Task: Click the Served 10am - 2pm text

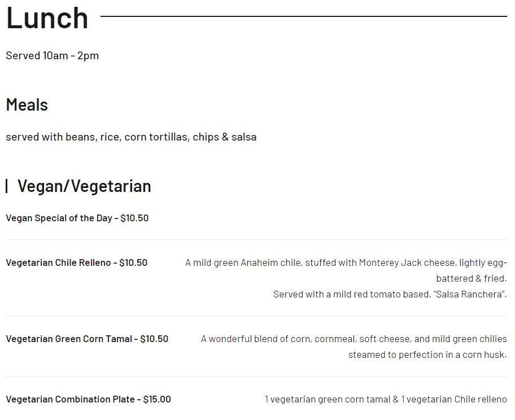Action: [52, 55]
